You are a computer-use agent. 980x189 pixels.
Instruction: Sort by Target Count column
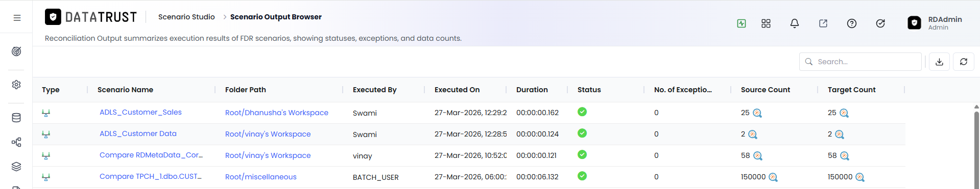tap(852, 90)
